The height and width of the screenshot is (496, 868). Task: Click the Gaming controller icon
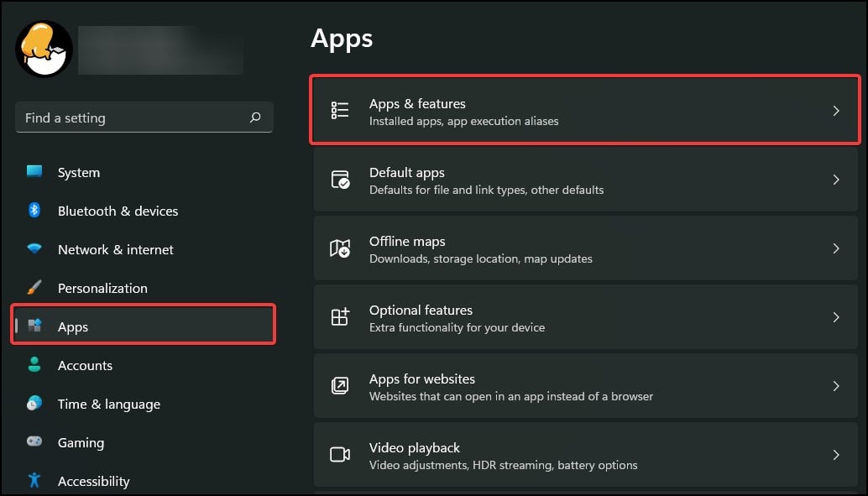34,441
